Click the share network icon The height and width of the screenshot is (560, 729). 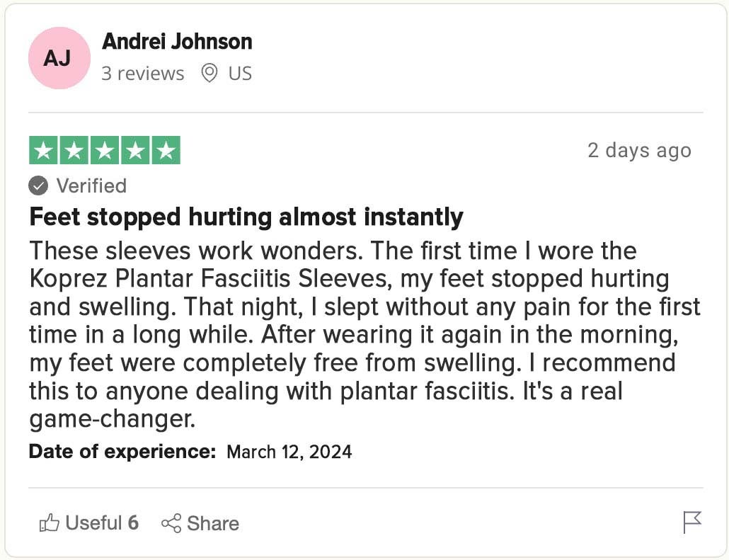[171, 523]
